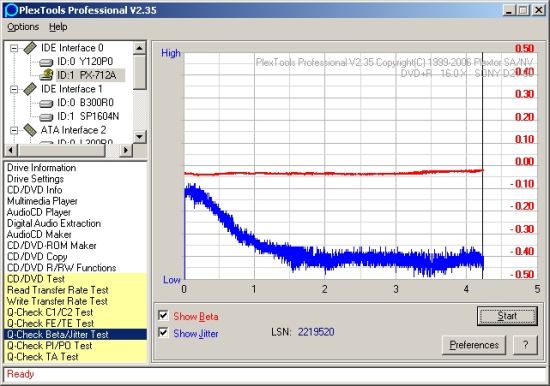Select the IDE Interface 0 label
This screenshot has width=550, height=386.
(72, 48)
